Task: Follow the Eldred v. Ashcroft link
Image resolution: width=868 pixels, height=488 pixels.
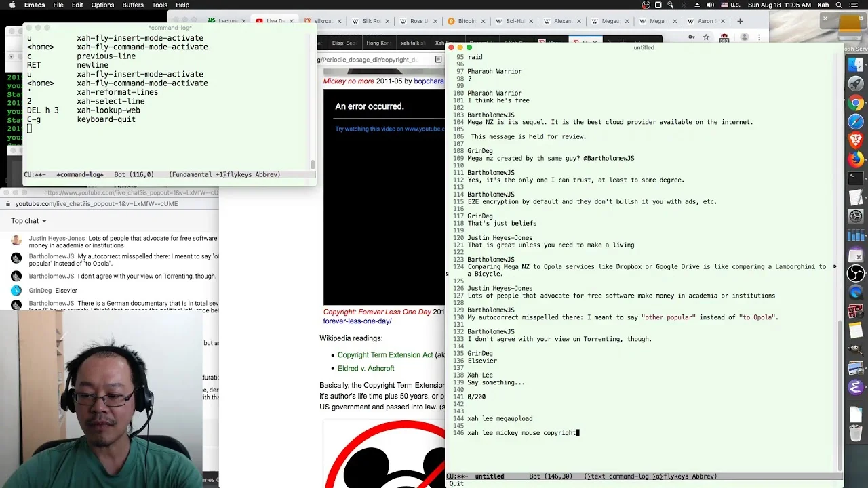Action: click(x=366, y=369)
